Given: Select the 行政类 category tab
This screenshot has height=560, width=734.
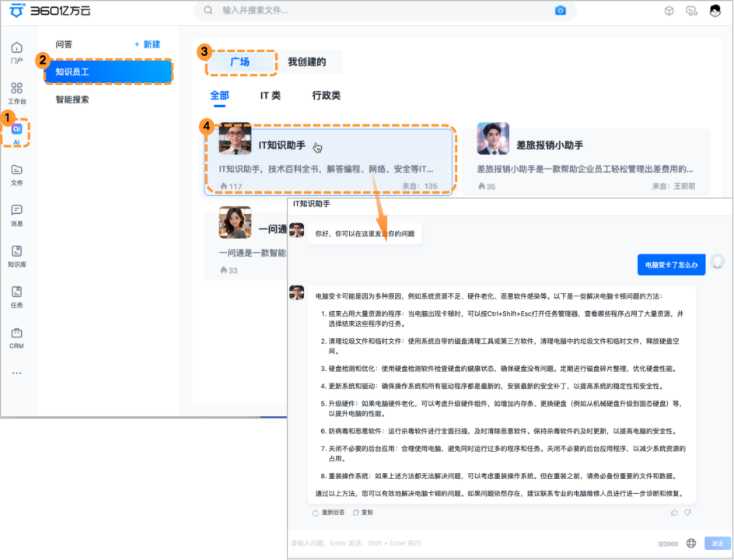Looking at the screenshot, I should tap(327, 96).
